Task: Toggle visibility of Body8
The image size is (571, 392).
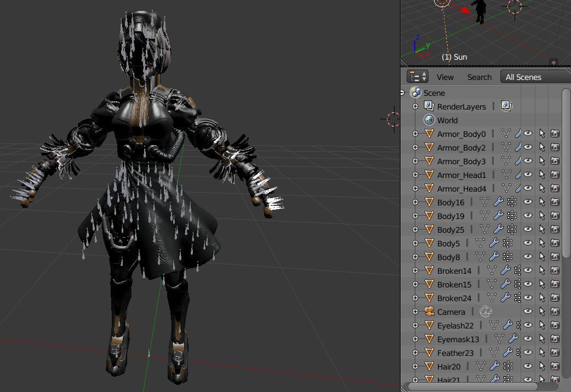Action: (528, 257)
